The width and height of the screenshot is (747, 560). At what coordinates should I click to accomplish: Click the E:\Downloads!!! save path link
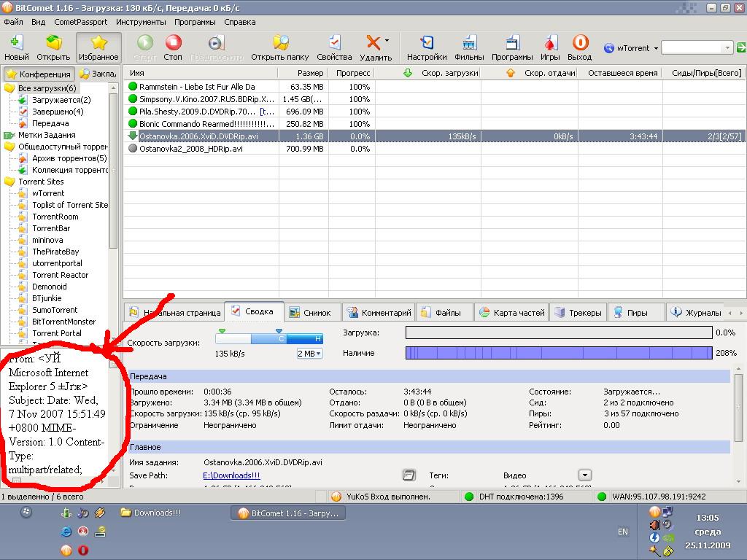[231, 475]
